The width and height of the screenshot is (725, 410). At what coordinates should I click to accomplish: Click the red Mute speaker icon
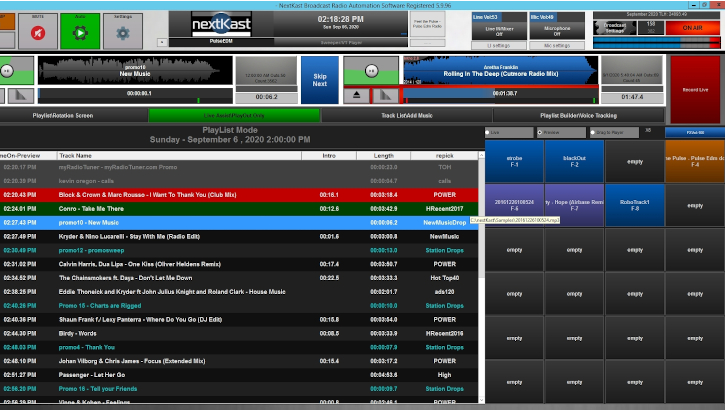pyautogui.click(x=38, y=32)
